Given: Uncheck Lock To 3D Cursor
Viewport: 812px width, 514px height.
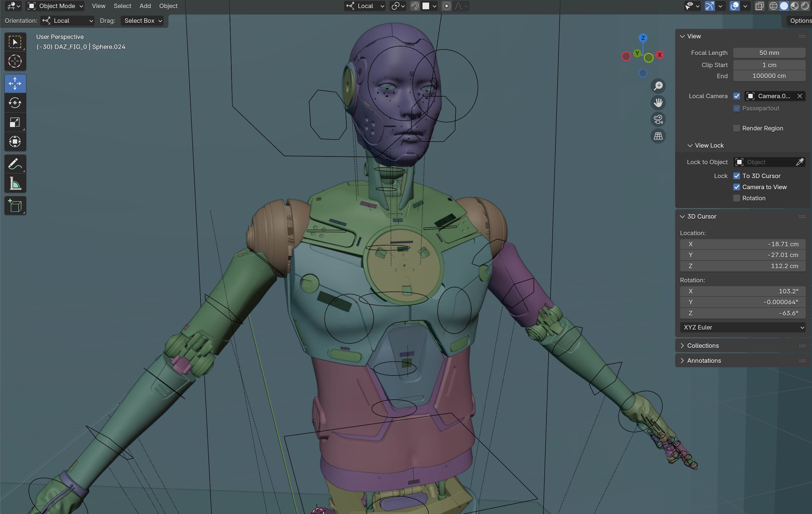Looking at the screenshot, I should pos(736,176).
